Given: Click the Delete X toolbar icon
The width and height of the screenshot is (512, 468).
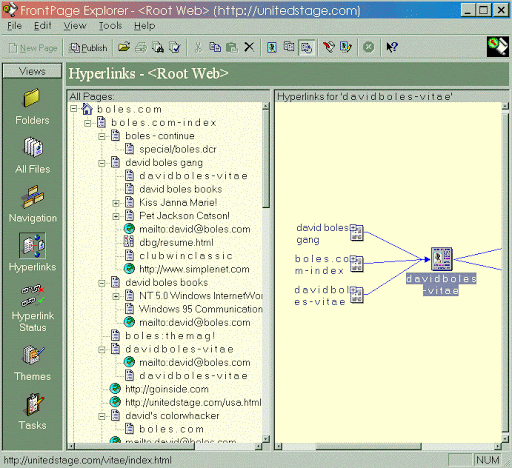Looking at the screenshot, I should click(249, 47).
